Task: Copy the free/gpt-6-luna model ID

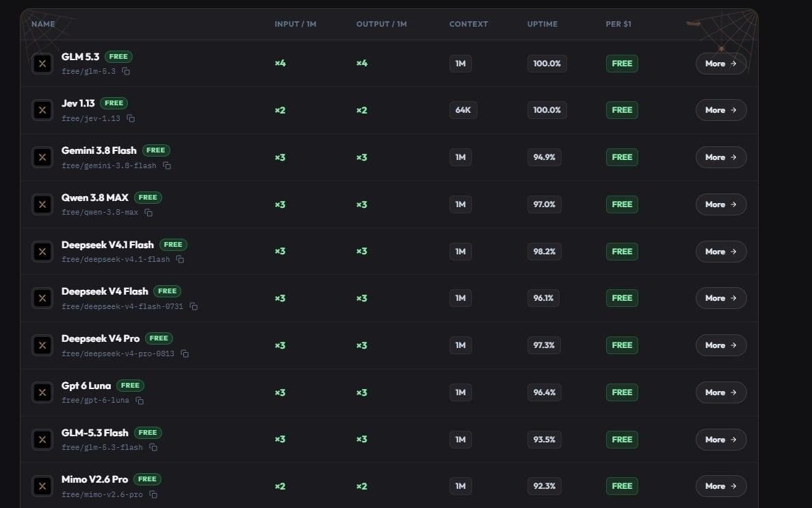Action: click(140, 401)
